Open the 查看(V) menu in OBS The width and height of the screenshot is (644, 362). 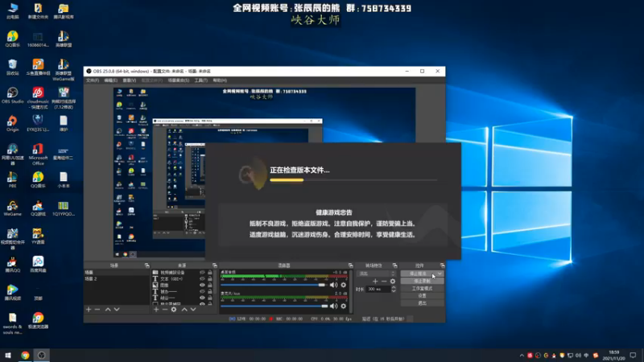click(130, 80)
